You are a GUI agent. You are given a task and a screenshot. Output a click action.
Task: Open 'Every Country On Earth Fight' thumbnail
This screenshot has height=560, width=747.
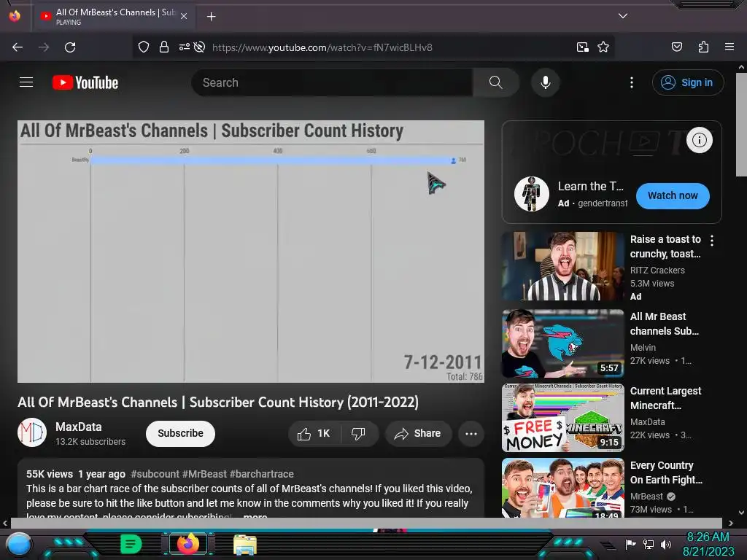[562, 488]
